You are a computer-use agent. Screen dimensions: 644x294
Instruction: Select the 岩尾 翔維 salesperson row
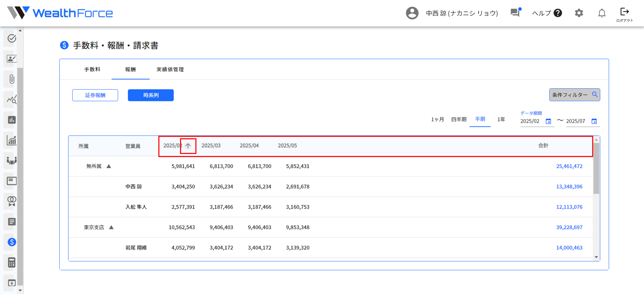click(330, 248)
